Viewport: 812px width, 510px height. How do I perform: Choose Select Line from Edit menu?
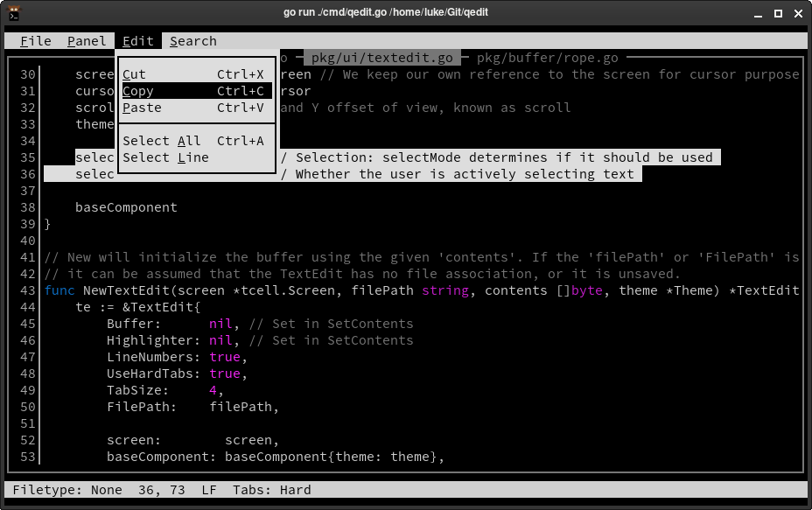[x=197, y=157]
